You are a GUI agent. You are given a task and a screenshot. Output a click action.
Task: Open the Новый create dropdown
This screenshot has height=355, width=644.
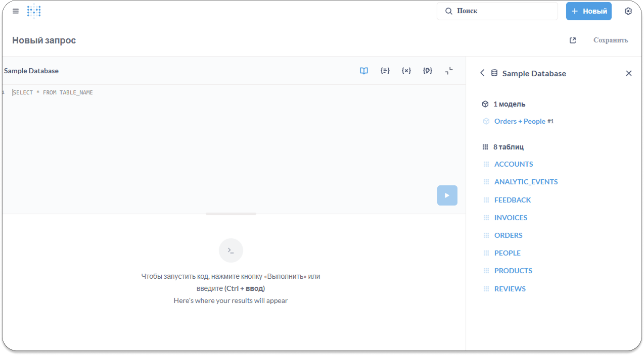point(588,11)
